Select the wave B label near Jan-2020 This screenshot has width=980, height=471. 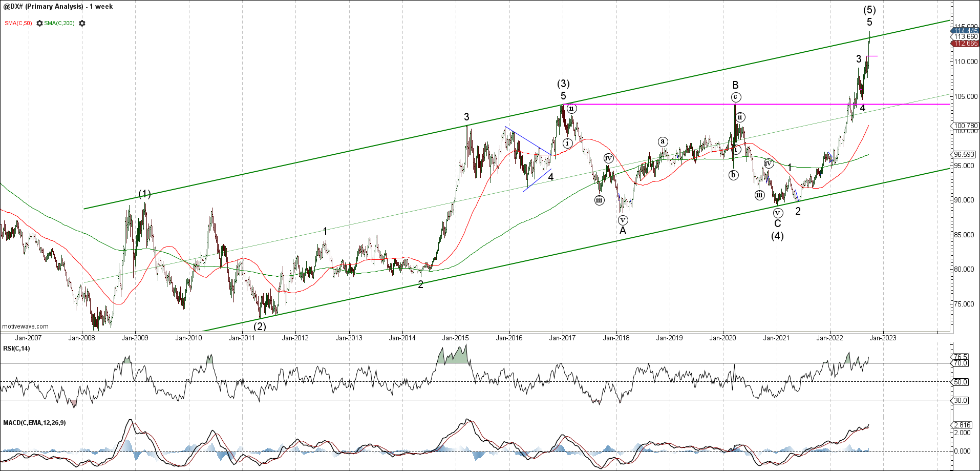pyautogui.click(x=735, y=85)
